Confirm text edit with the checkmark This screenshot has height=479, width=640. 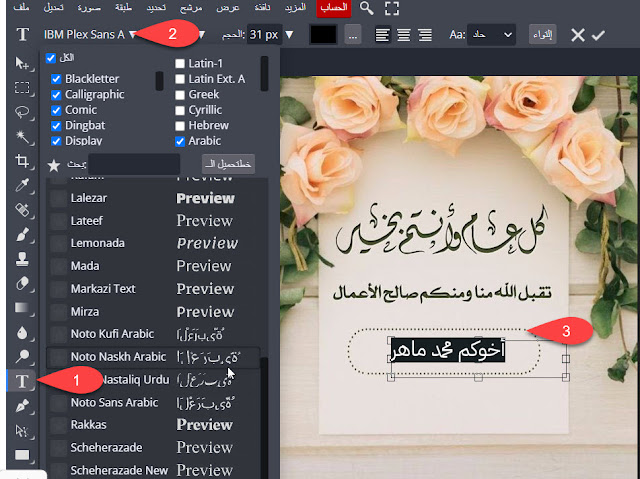point(598,35)
